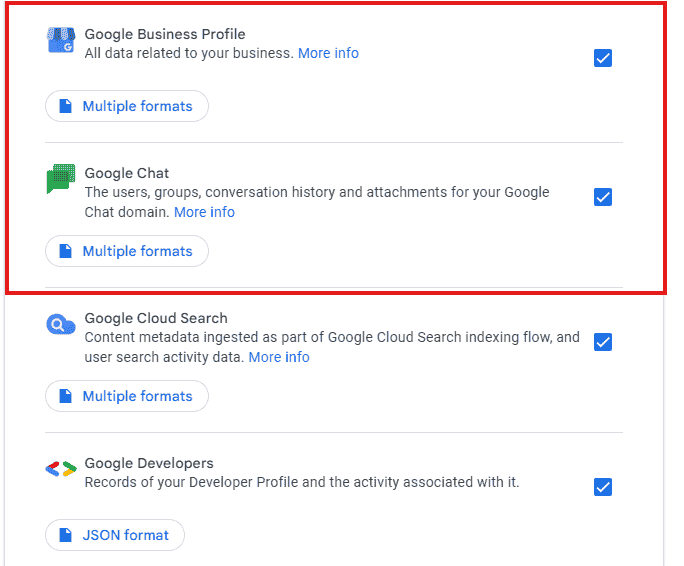Image resolution: width=684 pixels, height=566 pixels.
Task: Deselect the Google Cloud Search checkbox
Action: 603,342
